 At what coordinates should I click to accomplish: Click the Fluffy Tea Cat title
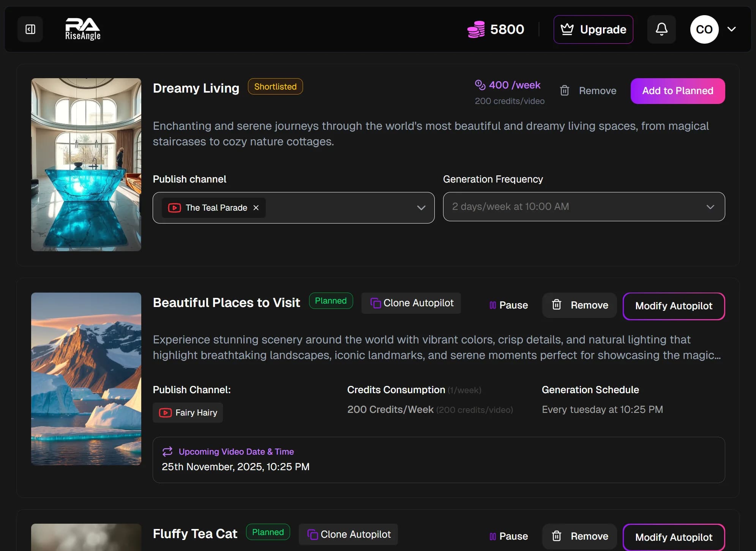point(195,534)
